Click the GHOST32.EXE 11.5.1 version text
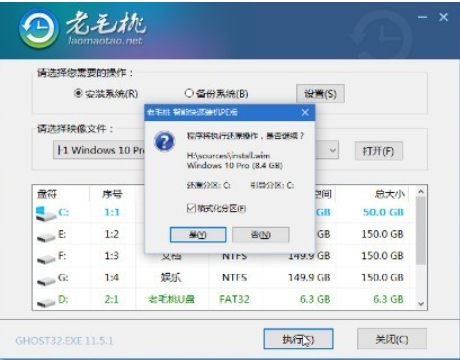The width and height of the screenshot is (460, 360). pyautogui.click(x=64, y=341)
